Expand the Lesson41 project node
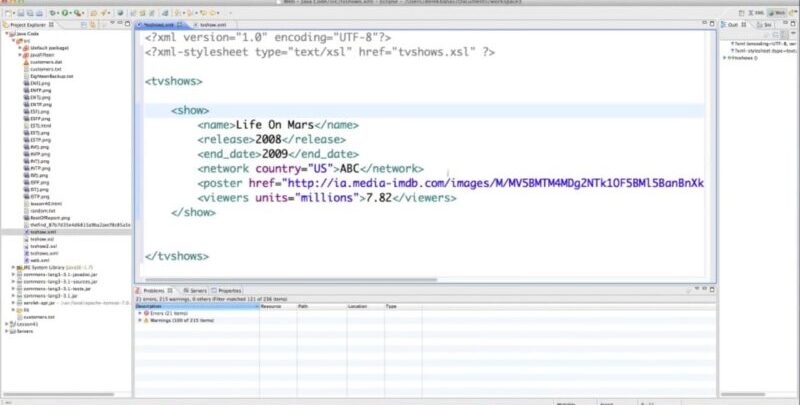800x405 pixels. 7,324
